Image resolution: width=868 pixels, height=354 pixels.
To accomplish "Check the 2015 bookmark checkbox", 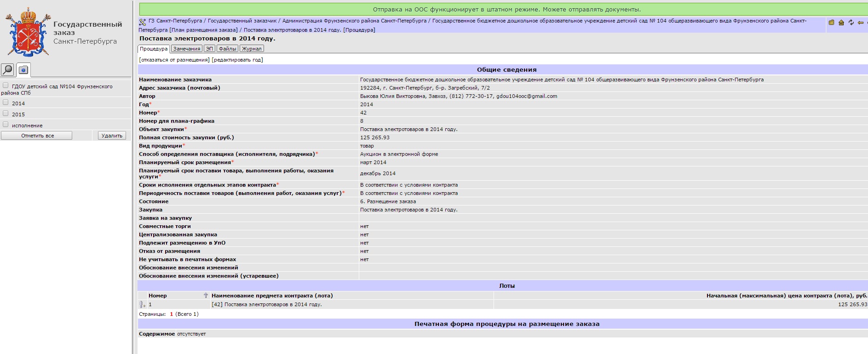I will pyautogui.click(x=6, y=114).
